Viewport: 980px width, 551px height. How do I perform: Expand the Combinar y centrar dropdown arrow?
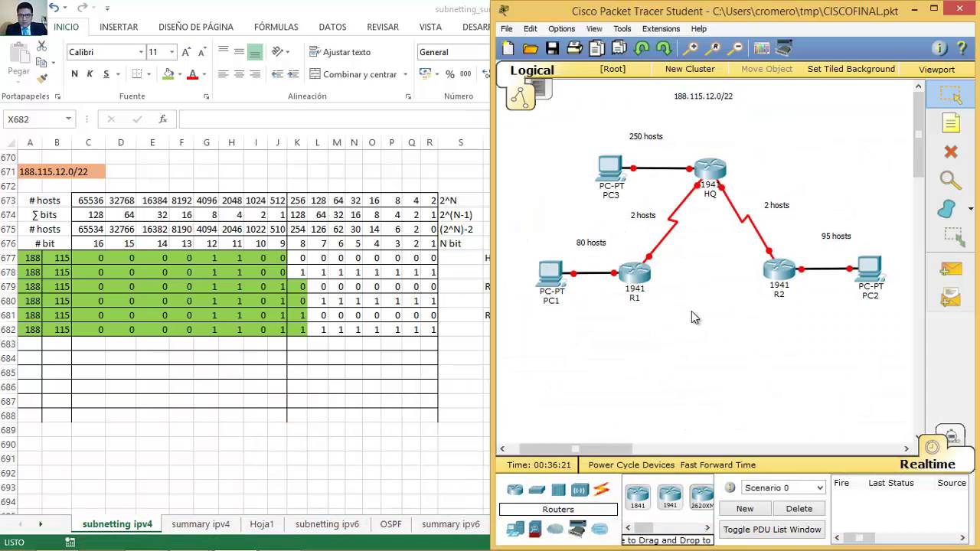point(405,74)
